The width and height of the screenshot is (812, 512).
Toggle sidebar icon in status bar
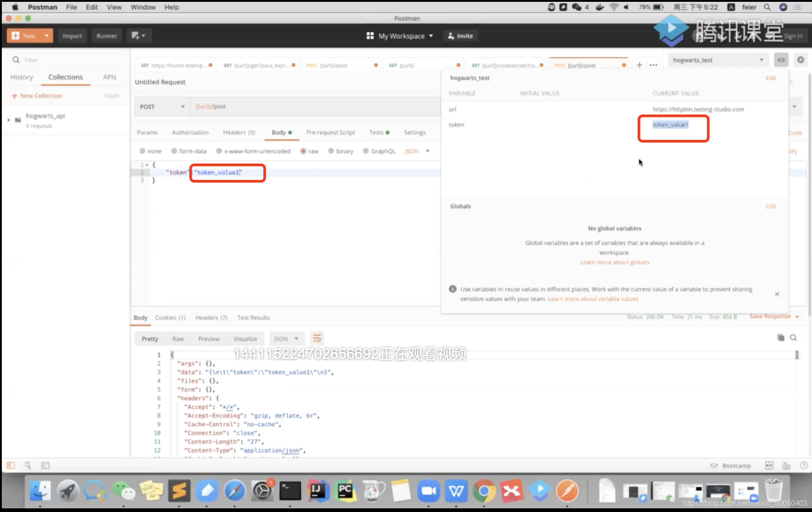tap(10, 466)
